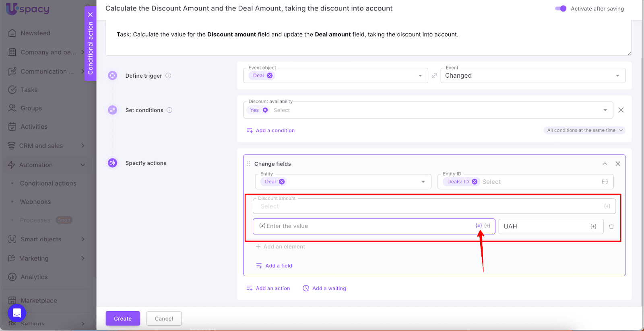Click the info icon beside Define trigger
The height and width of the screenshot is (331, 644).
point(169,76)
